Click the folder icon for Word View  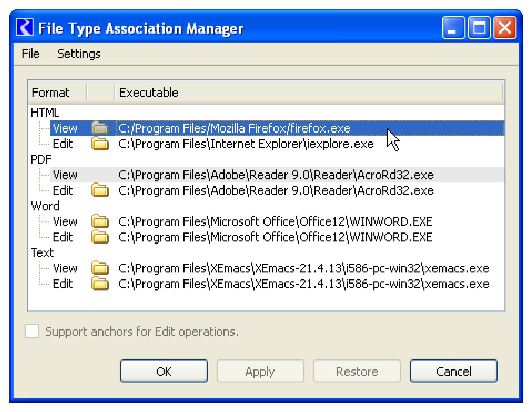click(x=100, y=221)
